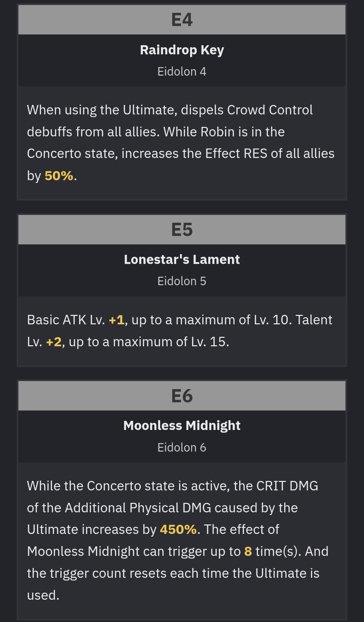Click the Moonless Midnight description paragraph

click(x=178, y=541)
